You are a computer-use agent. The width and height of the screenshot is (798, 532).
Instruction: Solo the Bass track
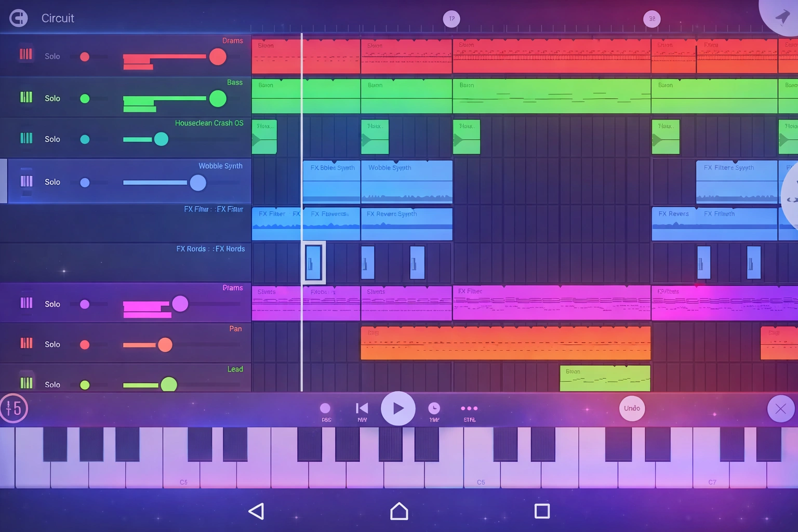52,98
